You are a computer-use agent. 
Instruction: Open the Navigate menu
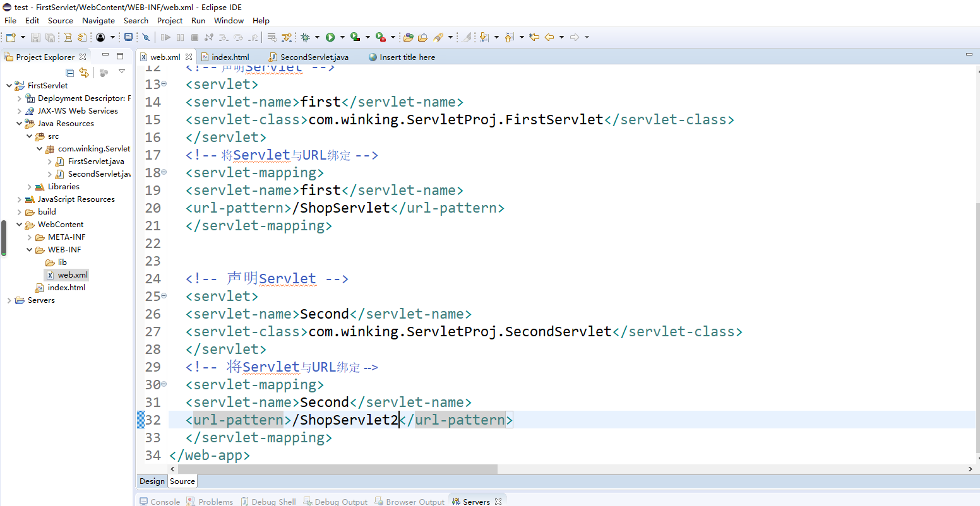pyautogui.click(x=99, y=20)
